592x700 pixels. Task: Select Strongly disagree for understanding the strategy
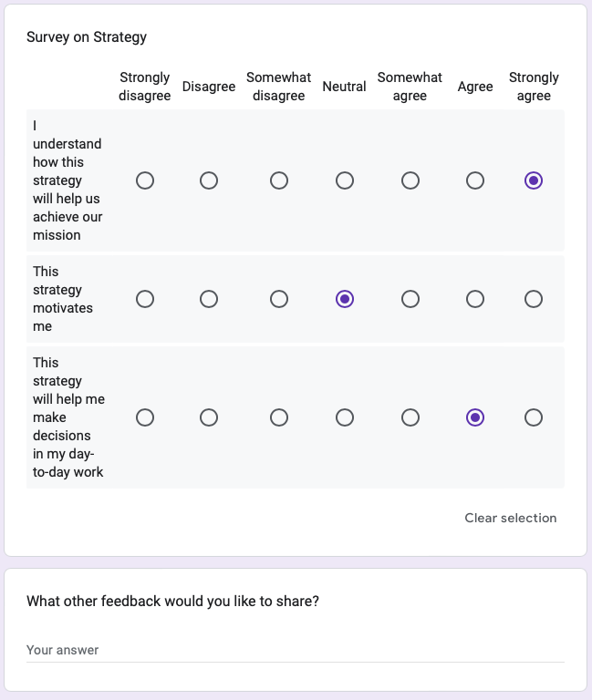pyautogui.click(x=145, y=180)
